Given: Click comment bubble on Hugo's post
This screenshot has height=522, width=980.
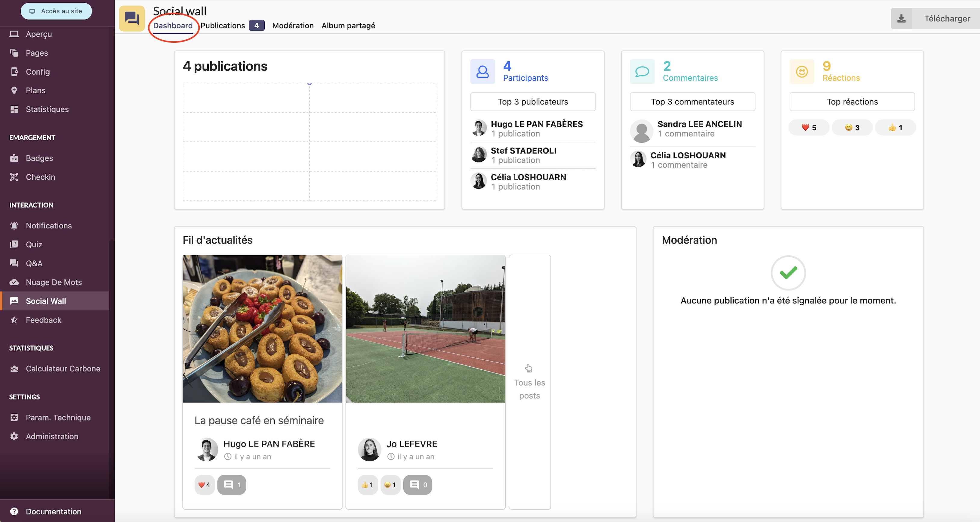Looking at the screenshot, I should [232, 485].
